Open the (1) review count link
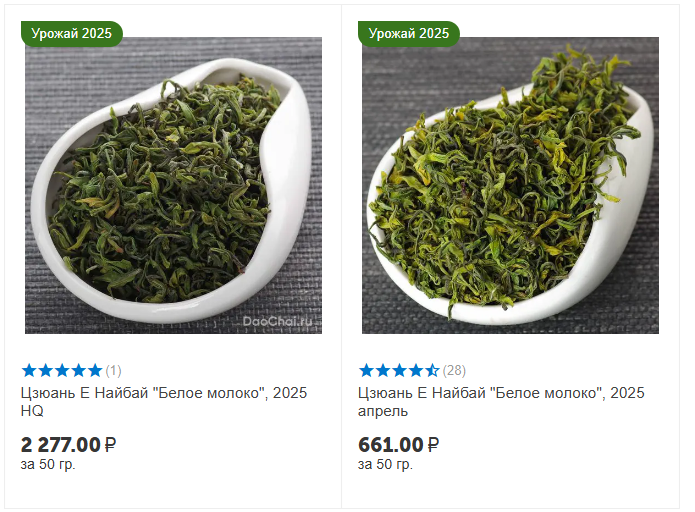 (x=113, y=371)
